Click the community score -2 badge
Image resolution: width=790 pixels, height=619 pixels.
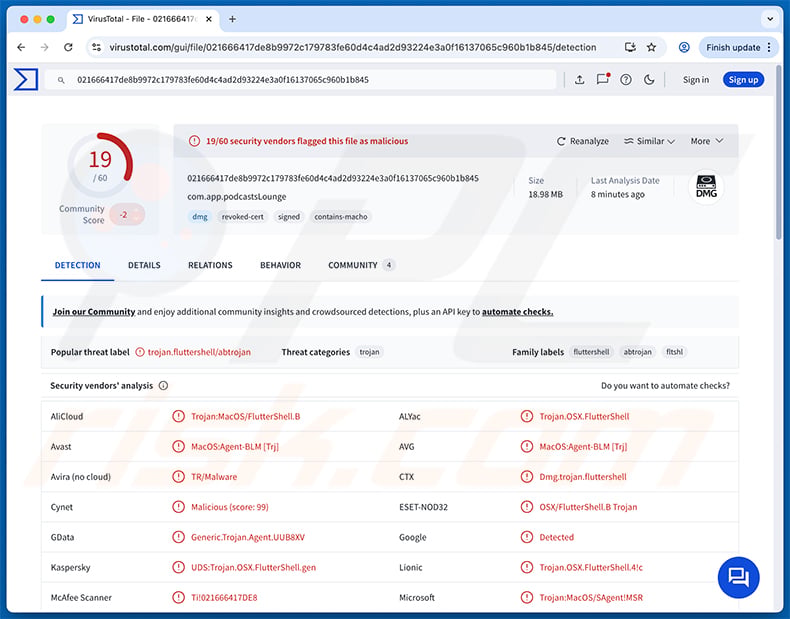(127, 215)
